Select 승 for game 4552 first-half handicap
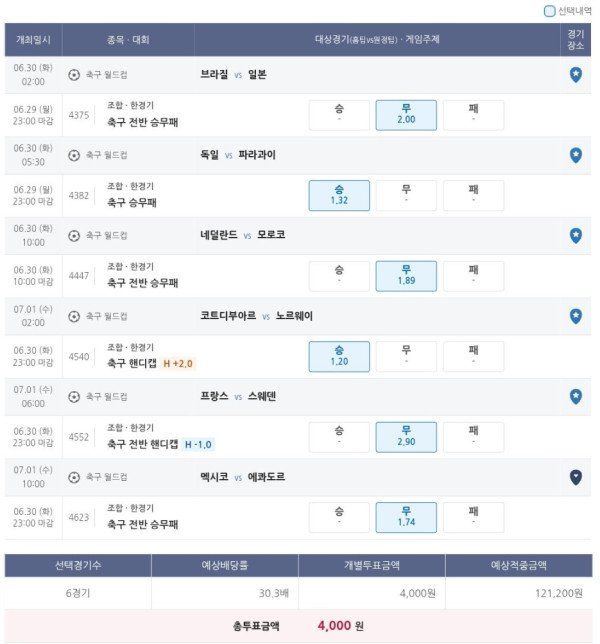Screen dimensions: 600x644 (x=339, y=437)
